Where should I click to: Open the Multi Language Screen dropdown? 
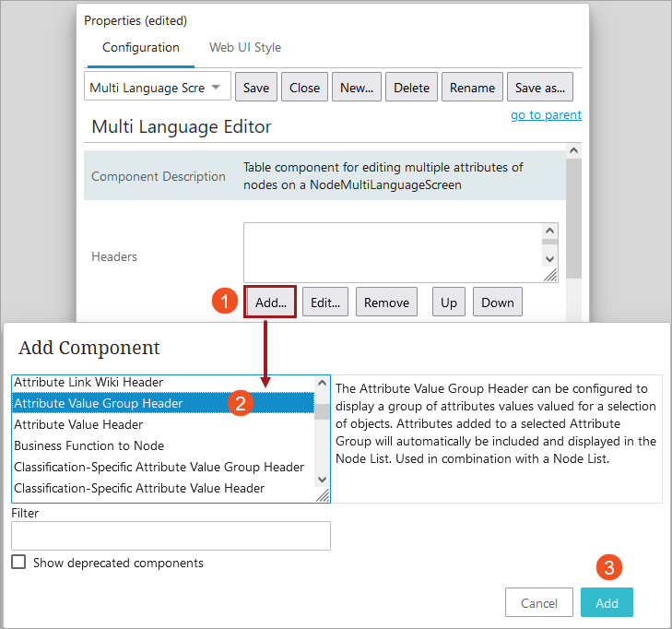(x=158, y=88)
